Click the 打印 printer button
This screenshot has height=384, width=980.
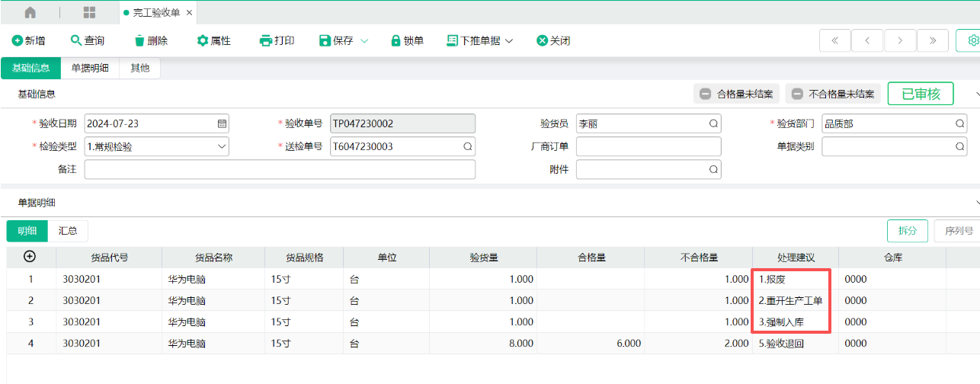click(x=277, y=40)
